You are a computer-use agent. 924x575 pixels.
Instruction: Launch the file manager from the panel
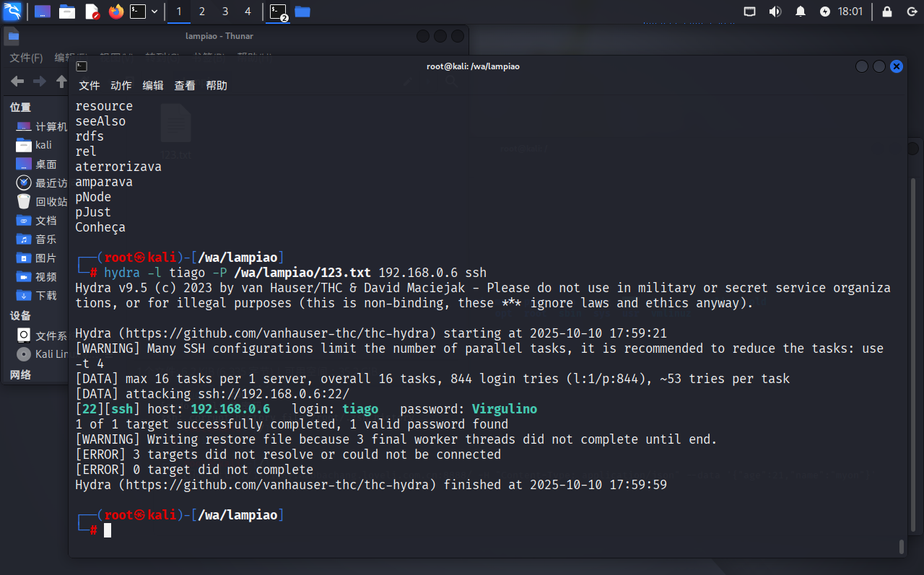[67, 12]
